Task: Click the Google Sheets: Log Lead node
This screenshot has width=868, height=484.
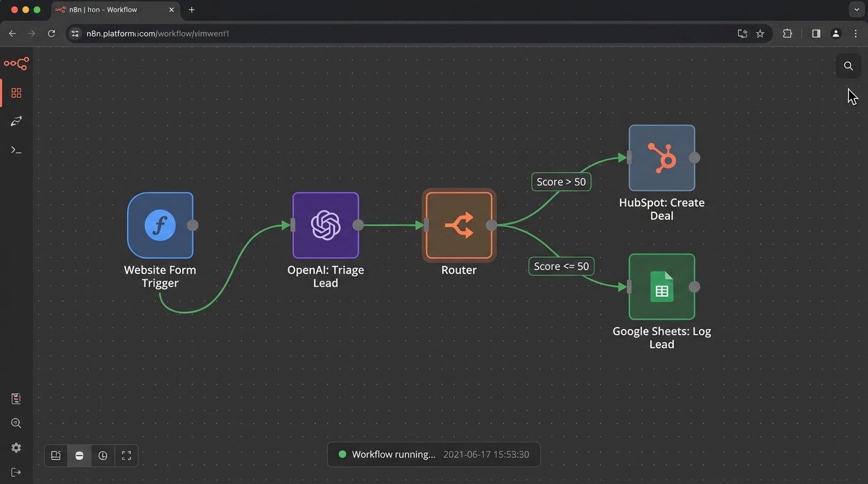Action: click(x=662, y=287)
